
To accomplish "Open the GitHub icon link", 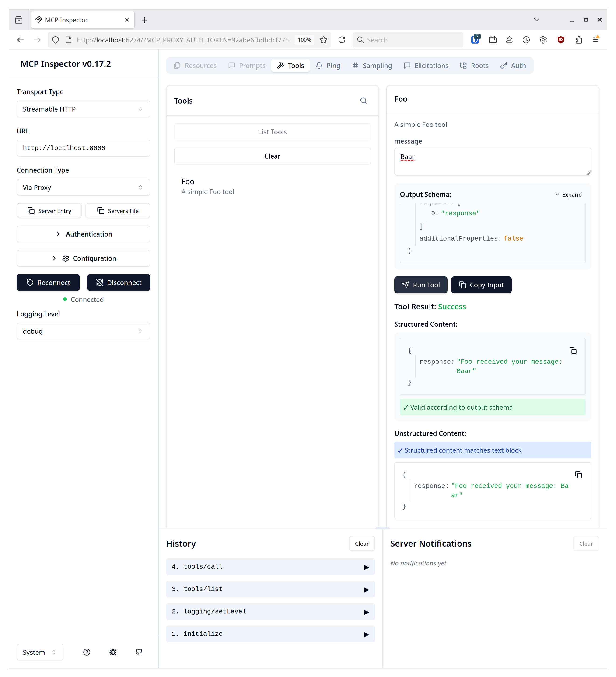I will [139, 652].
